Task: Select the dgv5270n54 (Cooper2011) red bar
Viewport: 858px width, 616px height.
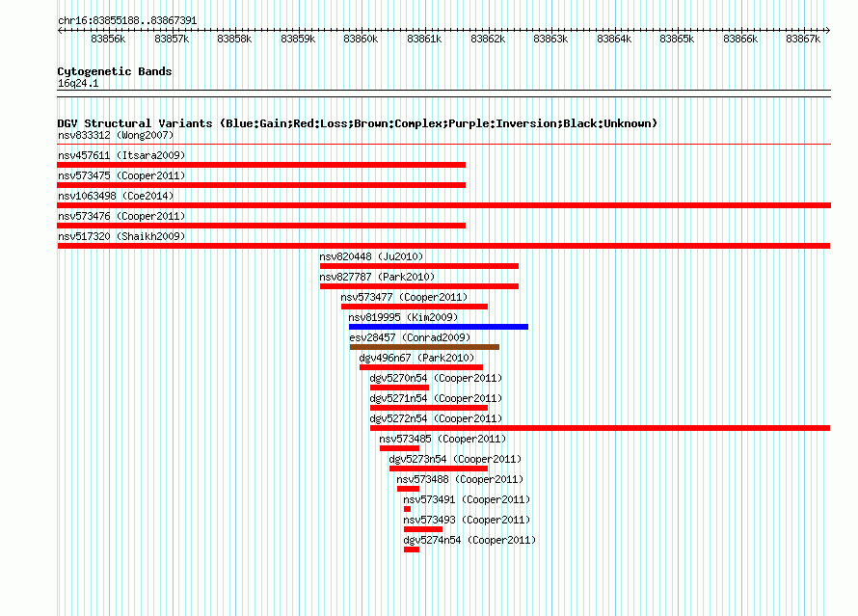Action: coord(399,388)
